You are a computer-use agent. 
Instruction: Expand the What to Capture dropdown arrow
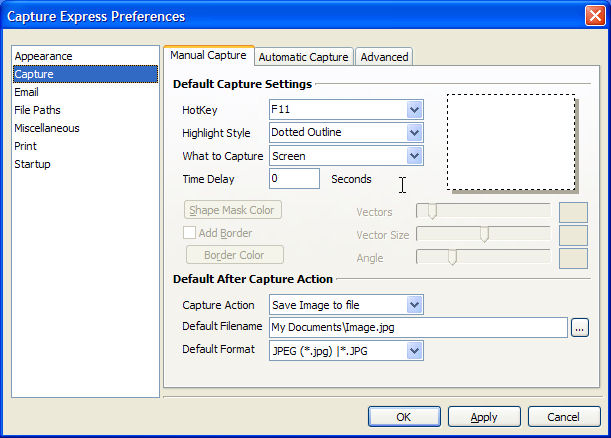[x=414, y=156]
